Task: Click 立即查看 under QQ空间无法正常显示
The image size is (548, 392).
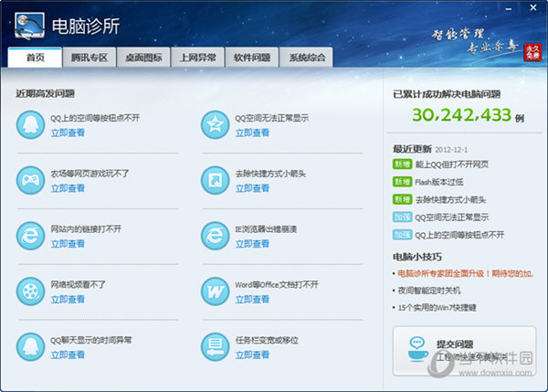Action: [252, 132]
